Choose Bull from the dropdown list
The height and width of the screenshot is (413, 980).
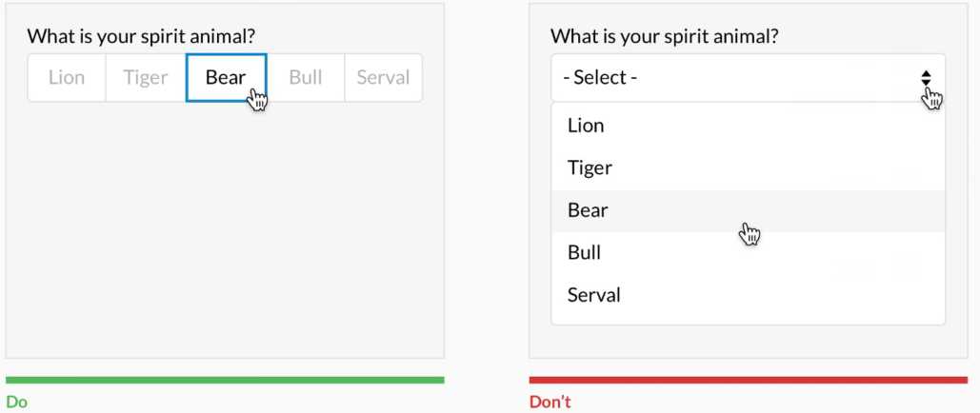coord(748,253)
